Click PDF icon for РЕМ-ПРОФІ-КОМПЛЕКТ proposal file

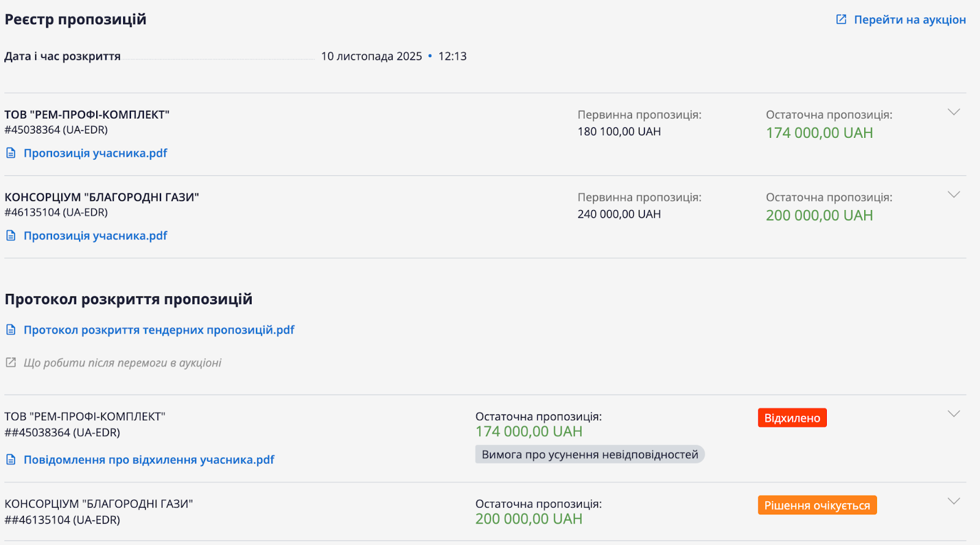11,153
